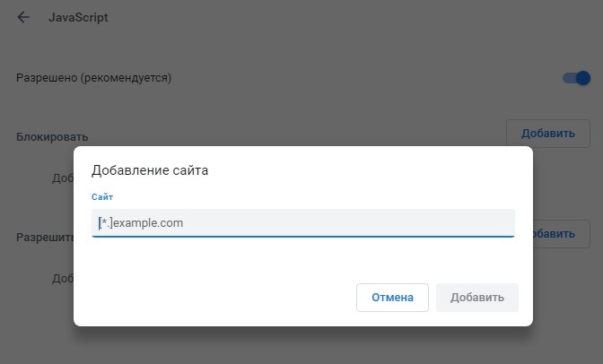Image resolution: width=603 pixels, height=364 pixels.
Task: Click the small blue Сайт field label
Action: coord(102,196)
